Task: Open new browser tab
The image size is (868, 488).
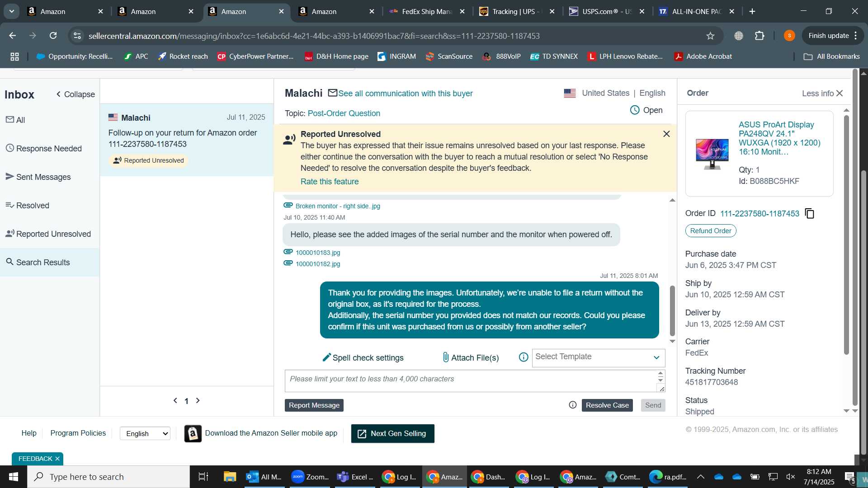Action: coord(752,11)
